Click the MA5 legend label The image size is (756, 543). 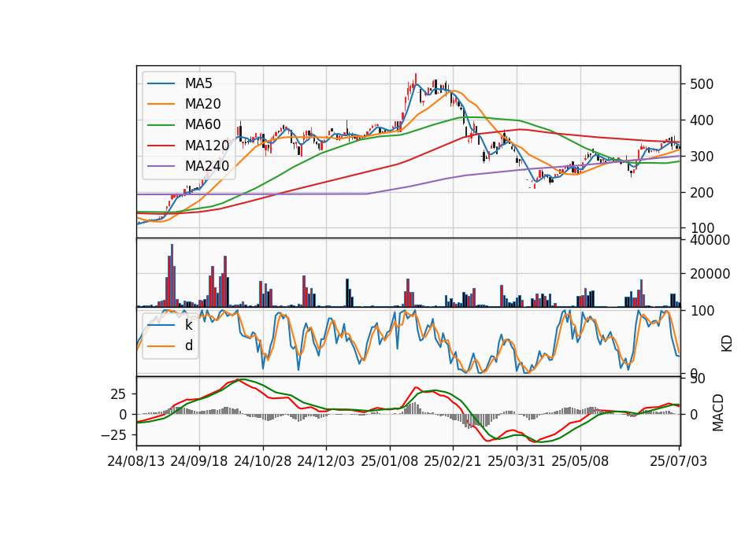198,83
